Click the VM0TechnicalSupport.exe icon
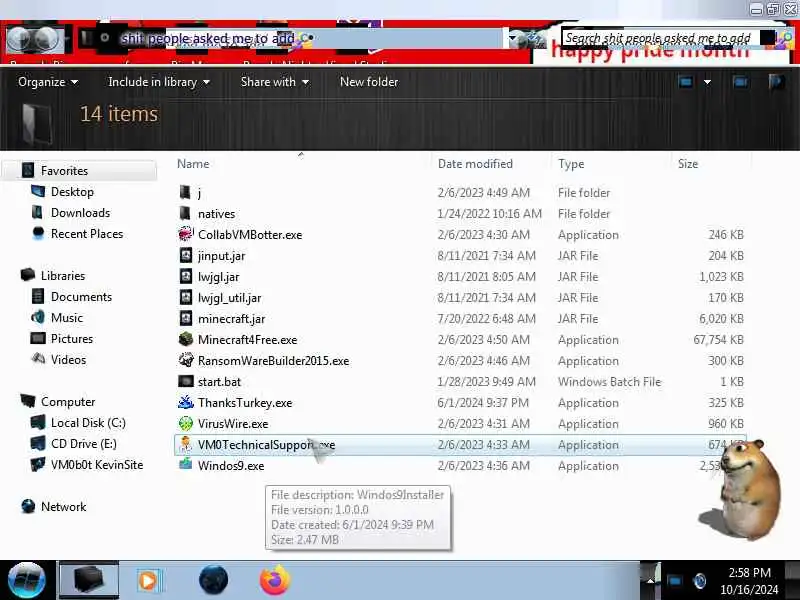Screen dimensions: 800x600 (186, 444)
